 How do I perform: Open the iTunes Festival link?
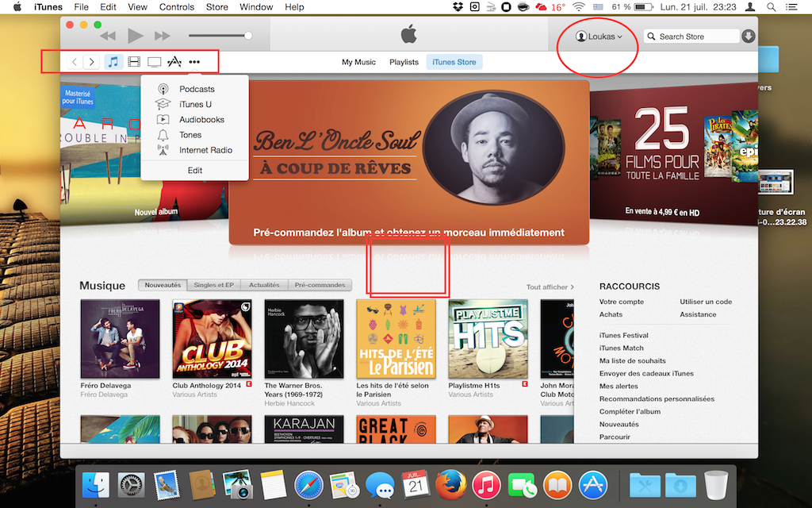point(623,336)
